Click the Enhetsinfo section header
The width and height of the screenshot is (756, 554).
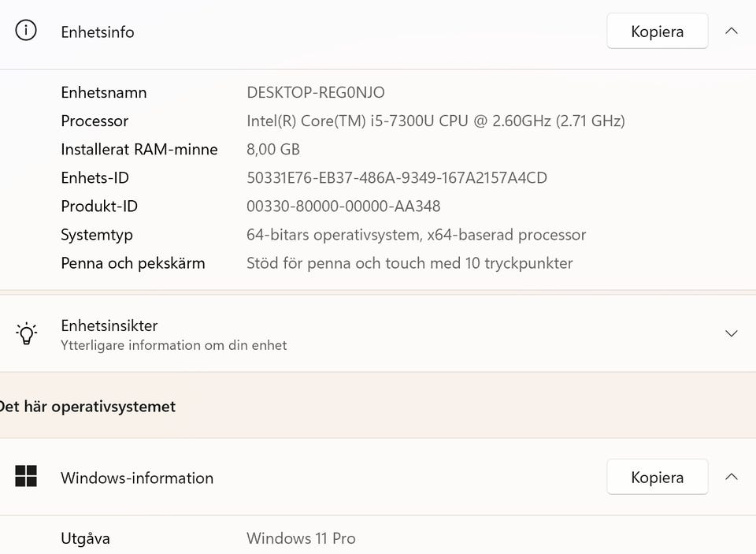(98, 32)
